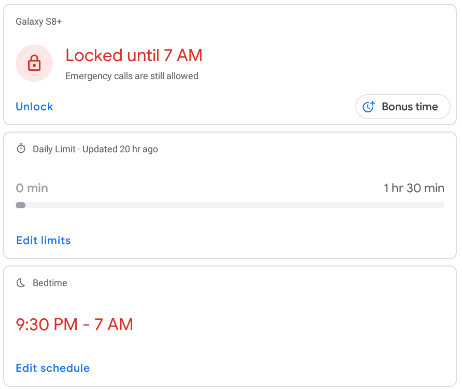This screenshot has width=462, height=389.
Task: Click the Bedtime section title
Action: [x=50, y=283]
